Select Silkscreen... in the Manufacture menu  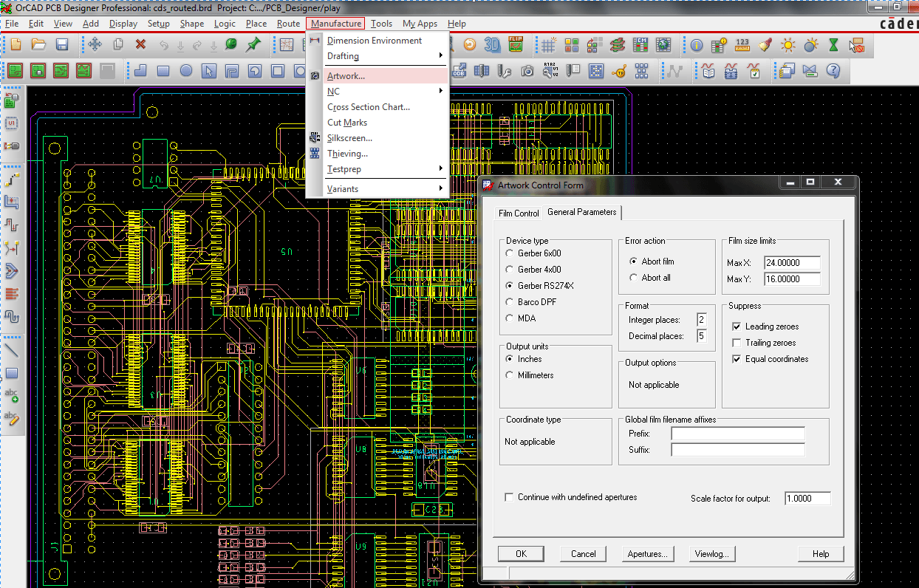[x=377, y=138]
